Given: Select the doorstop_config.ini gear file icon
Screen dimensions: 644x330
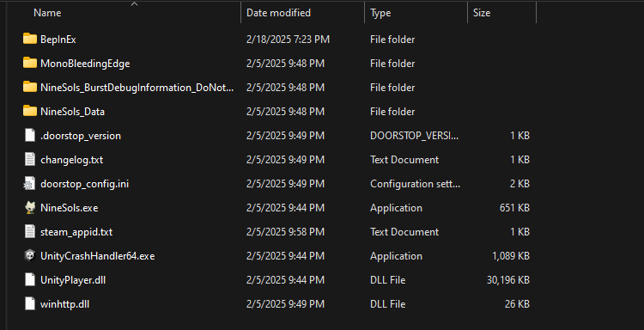Looking at the screenshot, I should (x=30, y=183).
